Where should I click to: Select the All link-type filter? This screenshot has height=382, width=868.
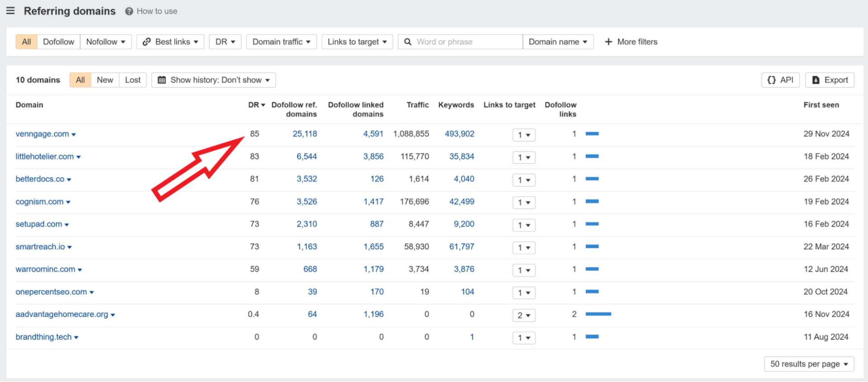tap(27, 42)
